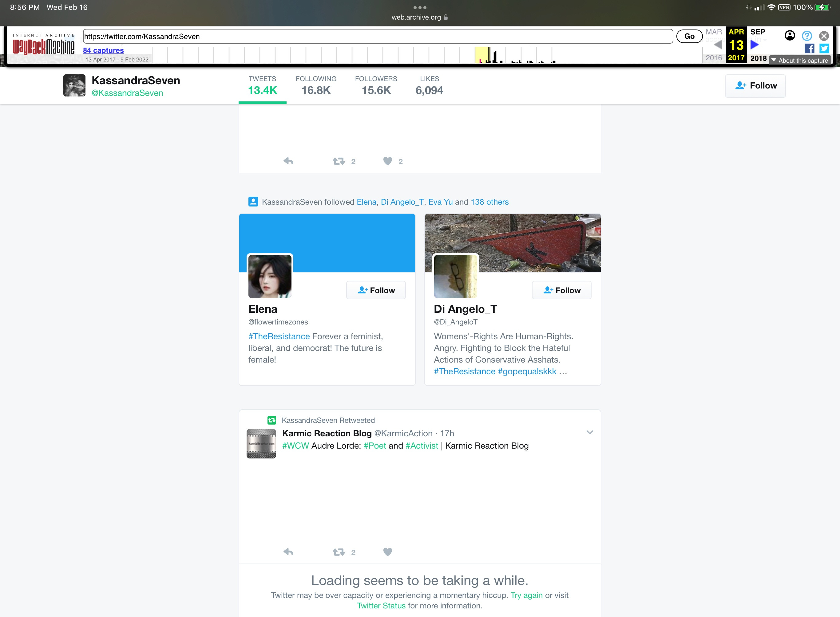The image size is (840, 617).
Task: Click the Go button
Action: (x=689, y=36)
